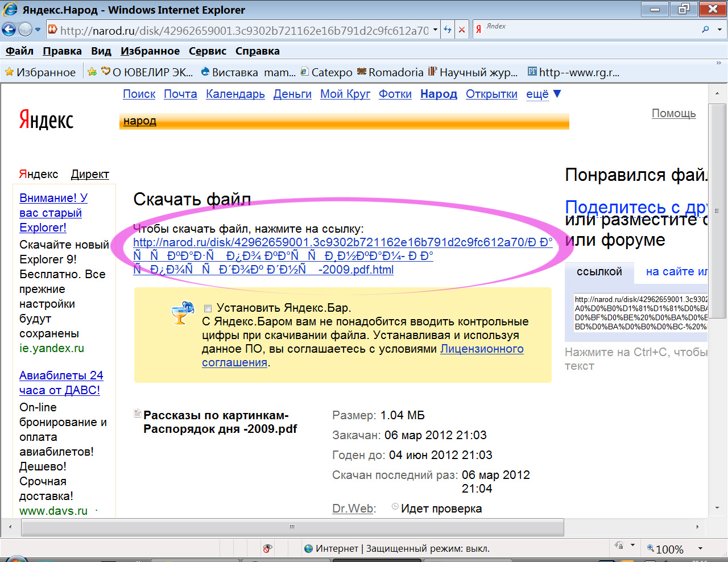Click the browser Back arrow button
Image resolution: width=728 pixels, height=562 pixels.
9,30
